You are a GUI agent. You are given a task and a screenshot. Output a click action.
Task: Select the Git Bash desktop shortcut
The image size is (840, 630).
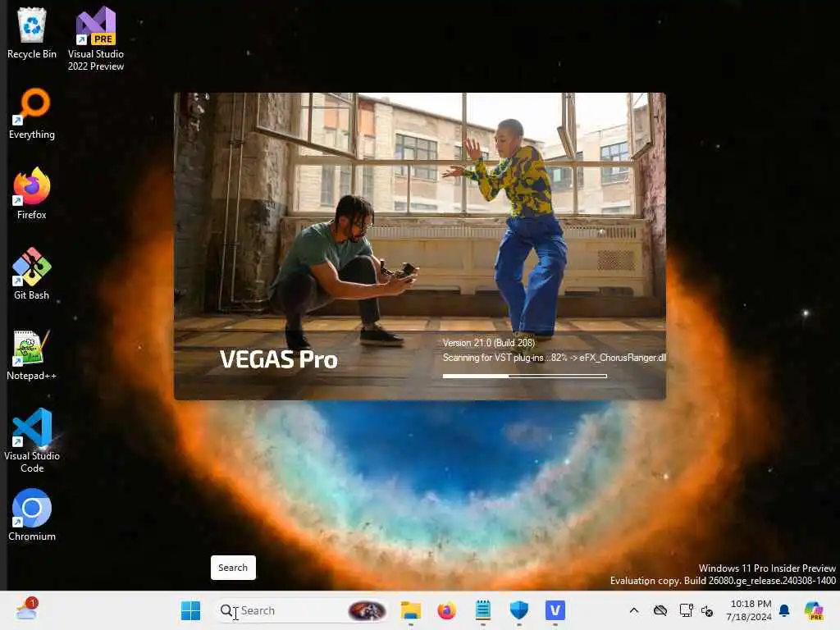click(x=32, y=274)
